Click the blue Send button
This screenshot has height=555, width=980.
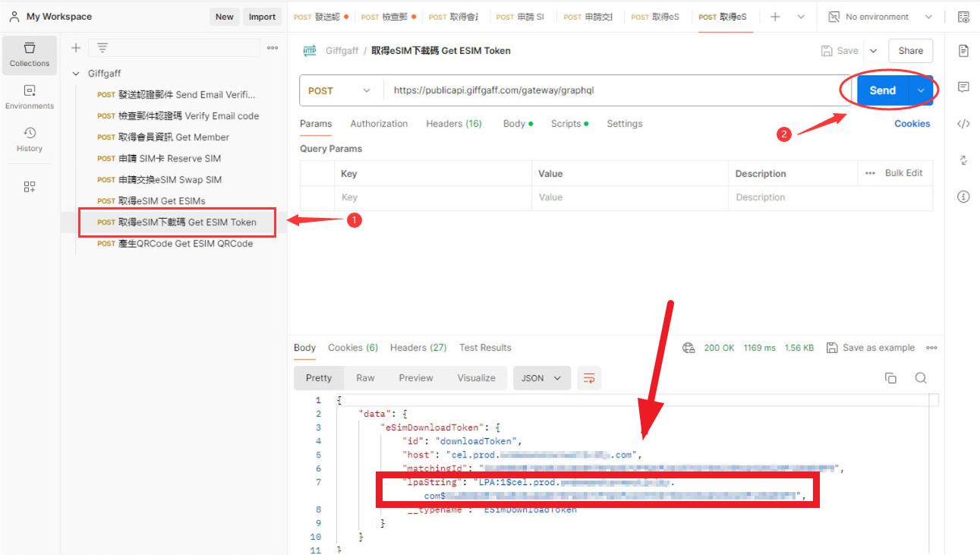pos(883,90)
